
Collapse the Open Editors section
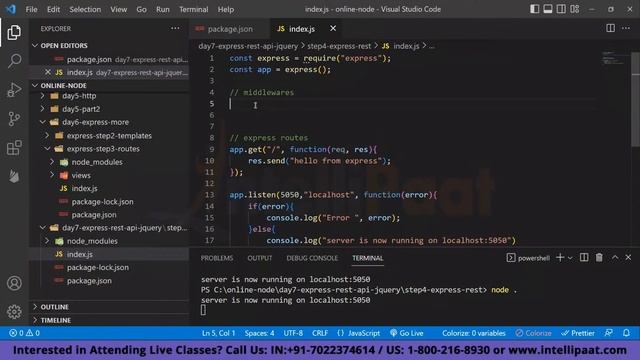point(35,45)
